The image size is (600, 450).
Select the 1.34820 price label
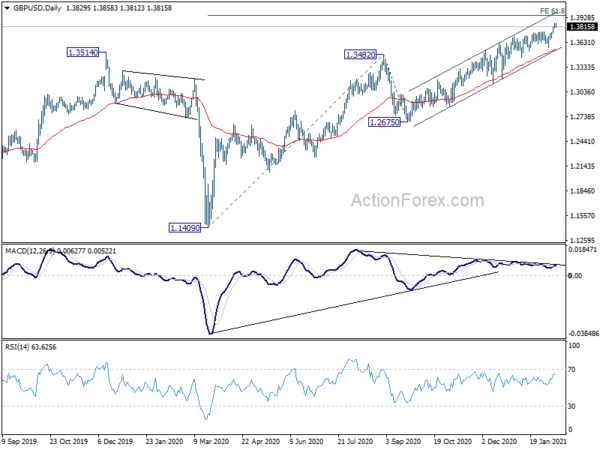point(360,55)
